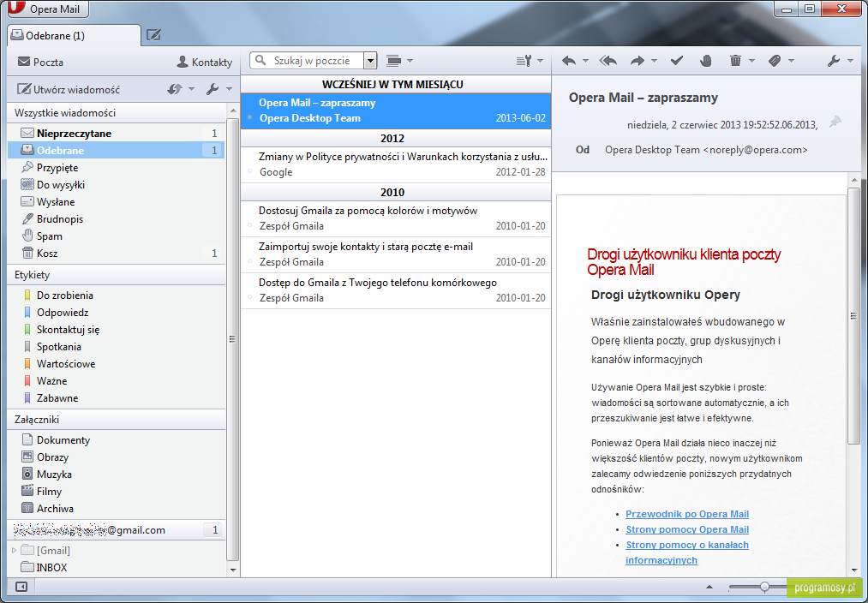Toggle read dot for Zaimportuj swoje kontakty message
This screenshot has height=603, width=868.
(249, 261)
